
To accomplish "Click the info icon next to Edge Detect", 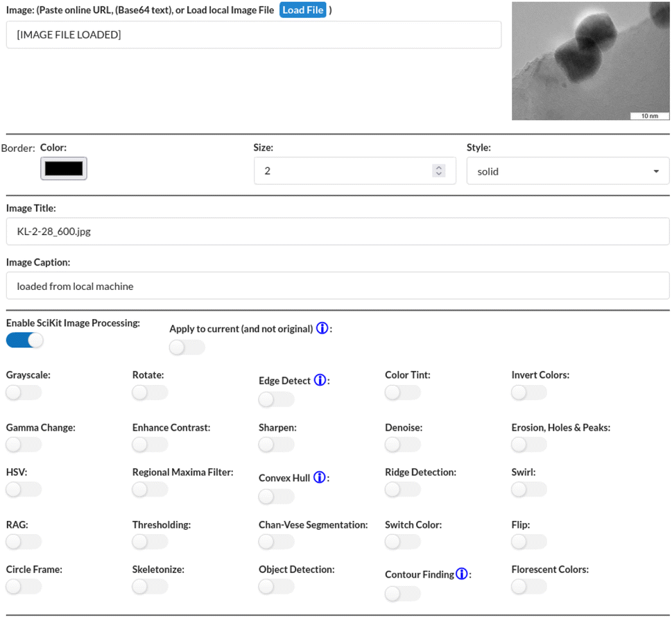I will 320,379.
